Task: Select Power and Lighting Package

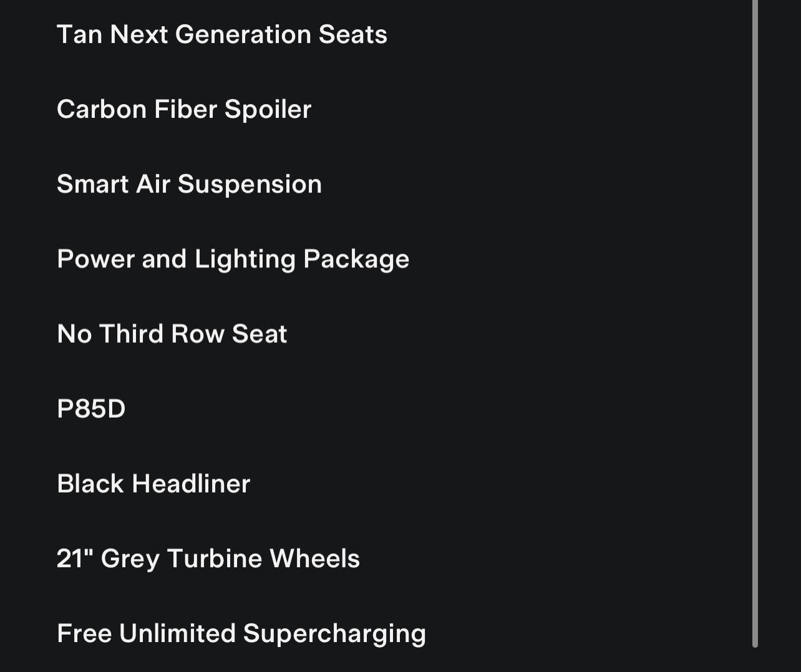Action: pyautogui.click(x=233, y=259)
